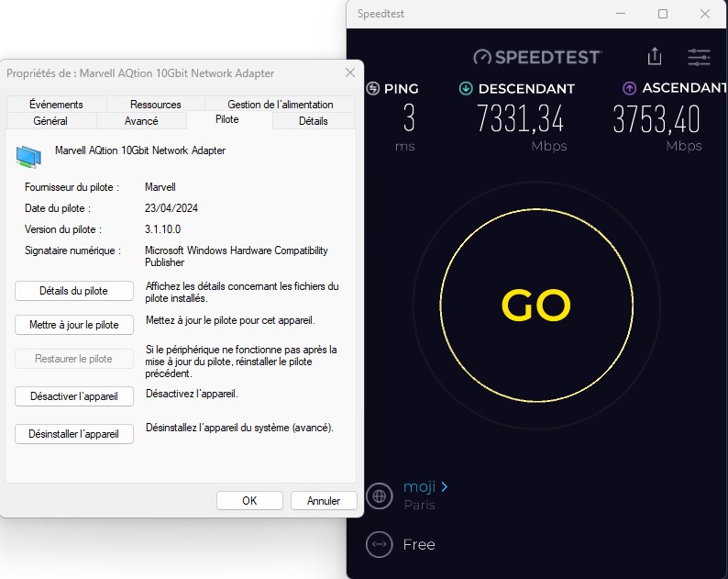The width and height of the screenshot is (728, 579).
Task: Click Désinstaller l'appareil button
Action: [x=74, y=434]
